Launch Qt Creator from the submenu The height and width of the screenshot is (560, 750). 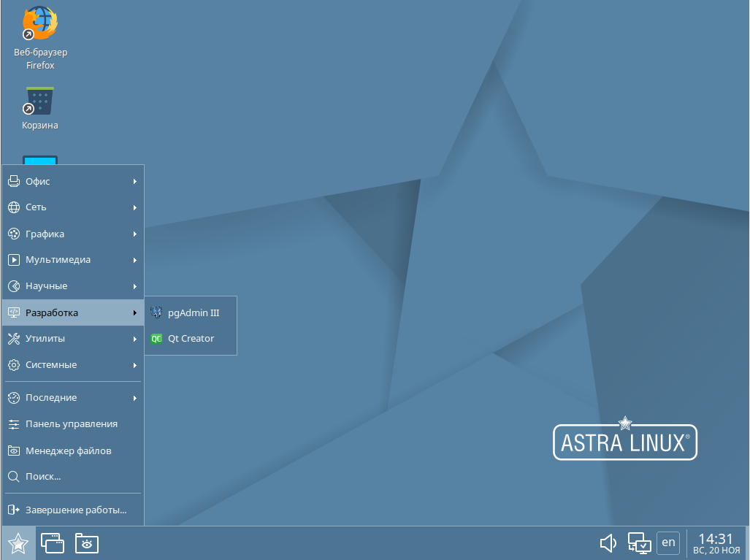[x=191, y=339]
